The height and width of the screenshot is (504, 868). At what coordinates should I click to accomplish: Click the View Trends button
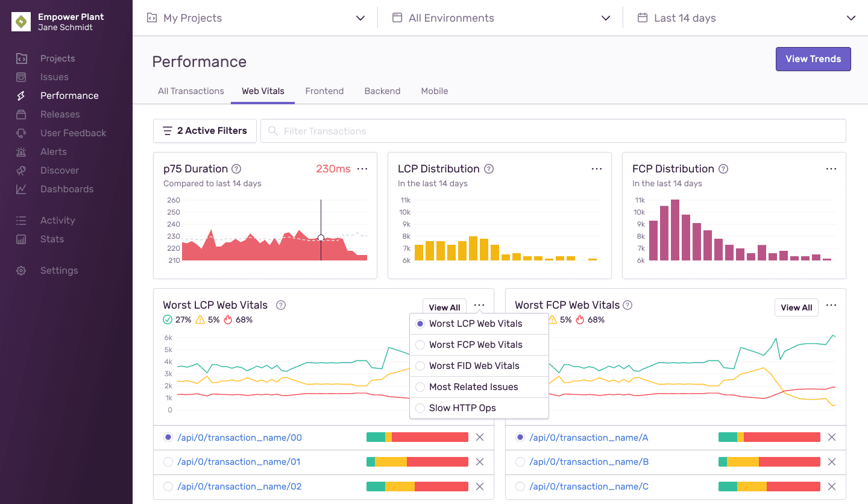coord(813,58)
